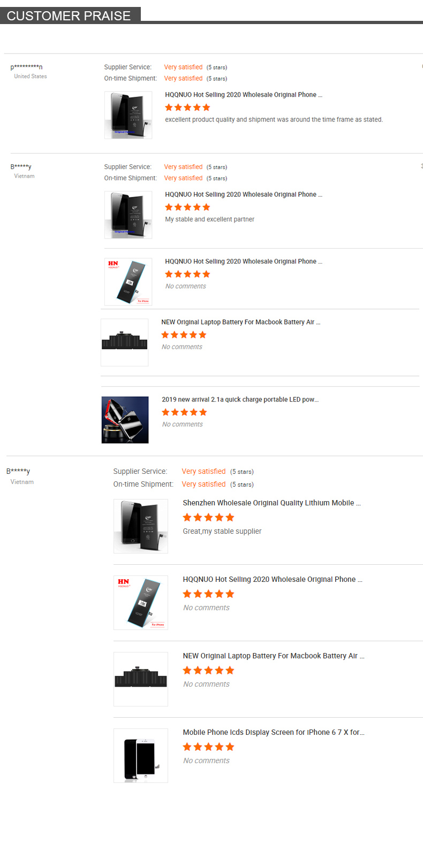Click battery thumbnail beside 'My stable and excellent partner'

(128, 214)
